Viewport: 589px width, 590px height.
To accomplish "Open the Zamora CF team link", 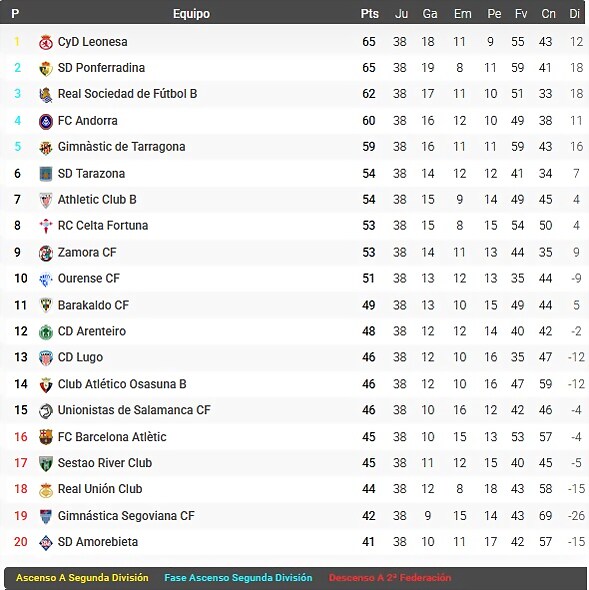I will point(87,252).
